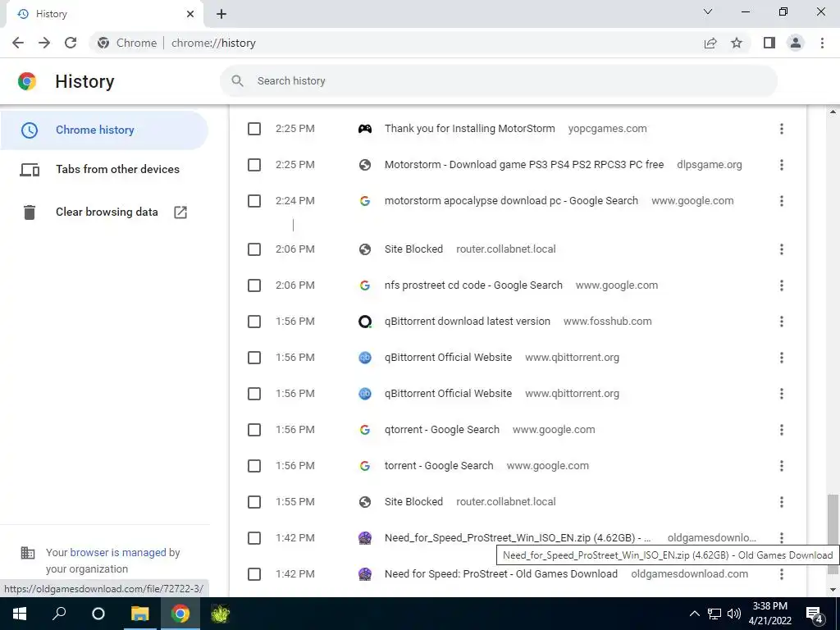Check the qtorrent Google Search entry
The height and width of the screenshot is (630, 840).
[x=254, y=430]
